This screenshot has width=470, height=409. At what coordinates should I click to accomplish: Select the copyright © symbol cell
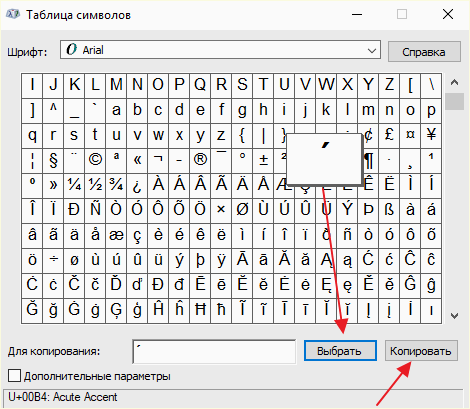pos(95,161)
